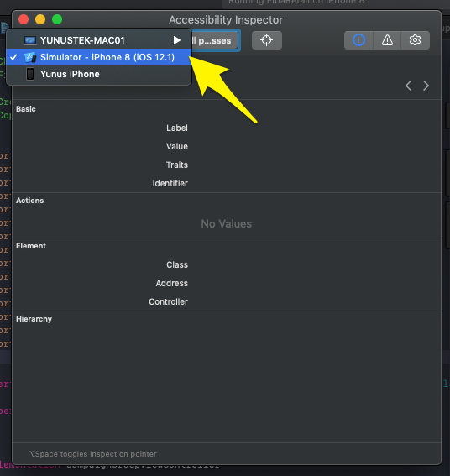This screenshot has height=476, width=450.
Task: Click the Class field row
Action: (177, 264)
